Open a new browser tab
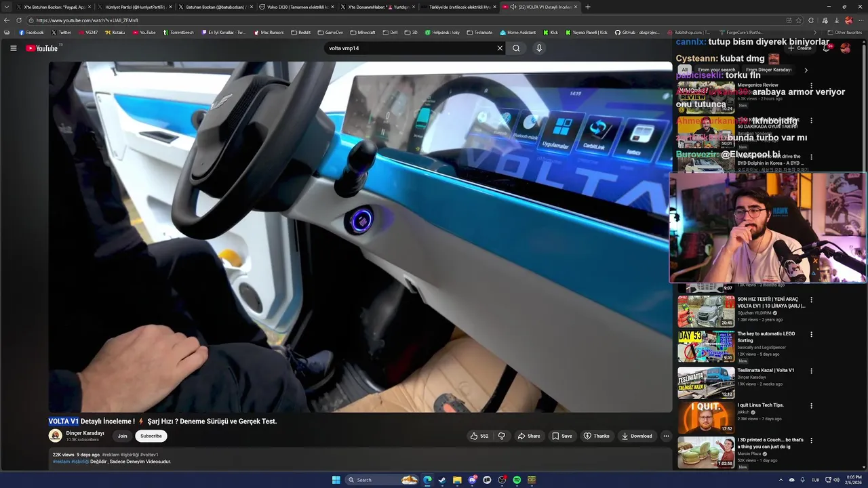The width and height of the screenshot is (868, 488). pos(587,7)
